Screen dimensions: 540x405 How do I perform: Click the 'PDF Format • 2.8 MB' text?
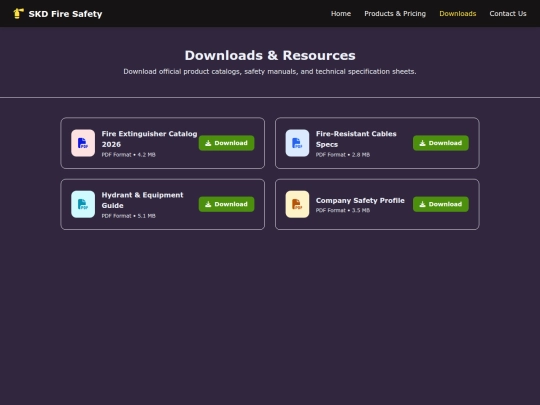[x=343, y=155]
